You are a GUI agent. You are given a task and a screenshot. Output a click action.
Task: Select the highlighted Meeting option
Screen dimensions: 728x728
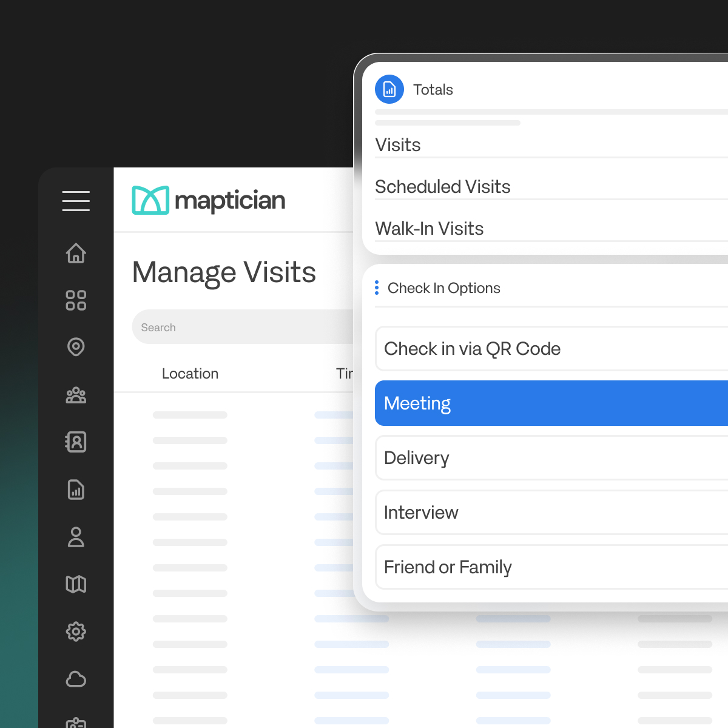coord(551,403)
